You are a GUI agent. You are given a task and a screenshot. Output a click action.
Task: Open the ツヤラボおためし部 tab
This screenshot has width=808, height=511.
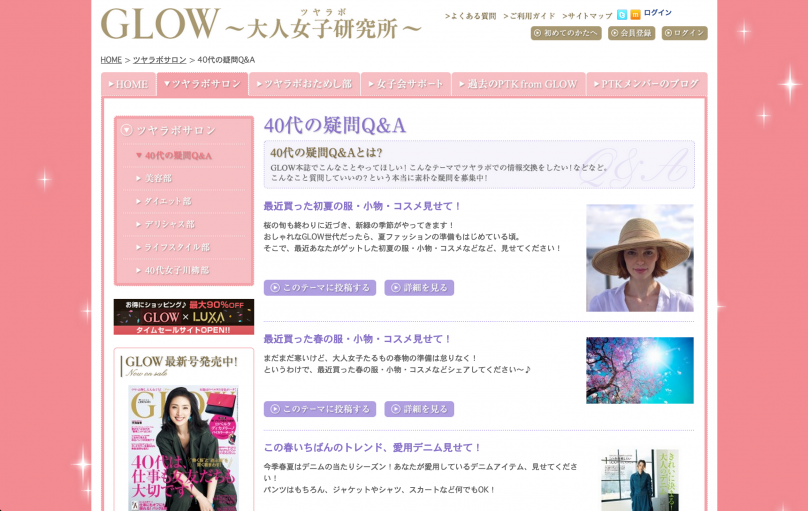click(x=304, y=84)
